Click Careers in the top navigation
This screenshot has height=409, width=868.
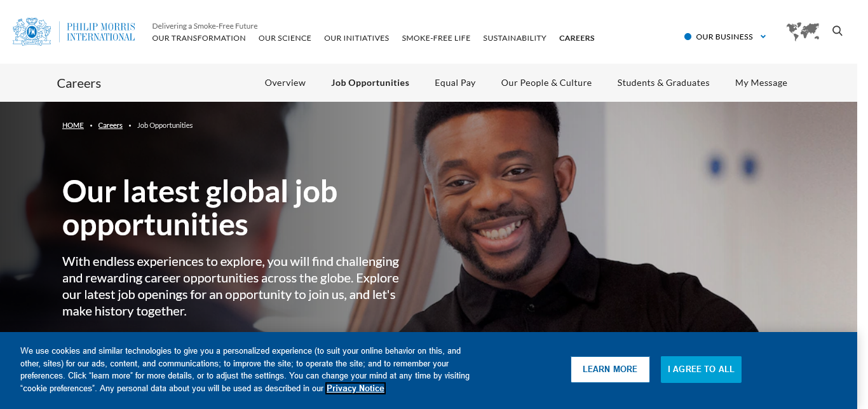577,38
